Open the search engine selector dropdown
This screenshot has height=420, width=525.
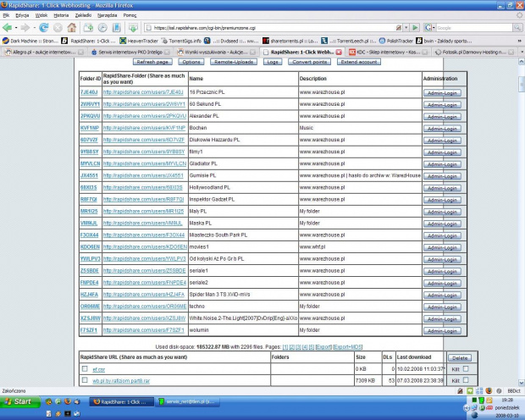pyautogui.click(x=429, y=28)
